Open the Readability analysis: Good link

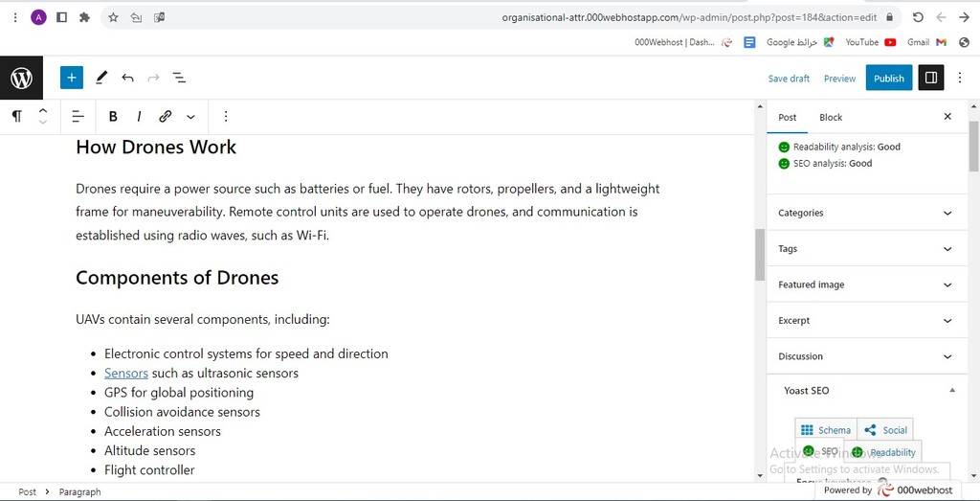[x=839, y=147]
